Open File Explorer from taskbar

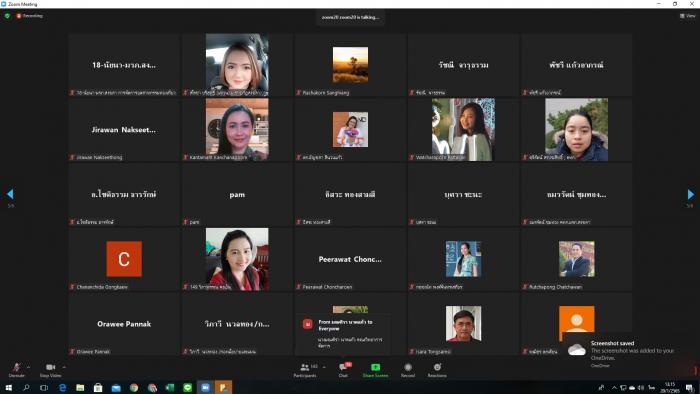80,388
